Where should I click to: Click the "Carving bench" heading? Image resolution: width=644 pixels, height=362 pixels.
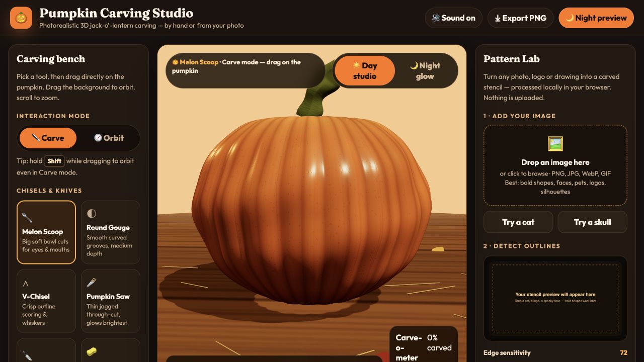[51, 59]
